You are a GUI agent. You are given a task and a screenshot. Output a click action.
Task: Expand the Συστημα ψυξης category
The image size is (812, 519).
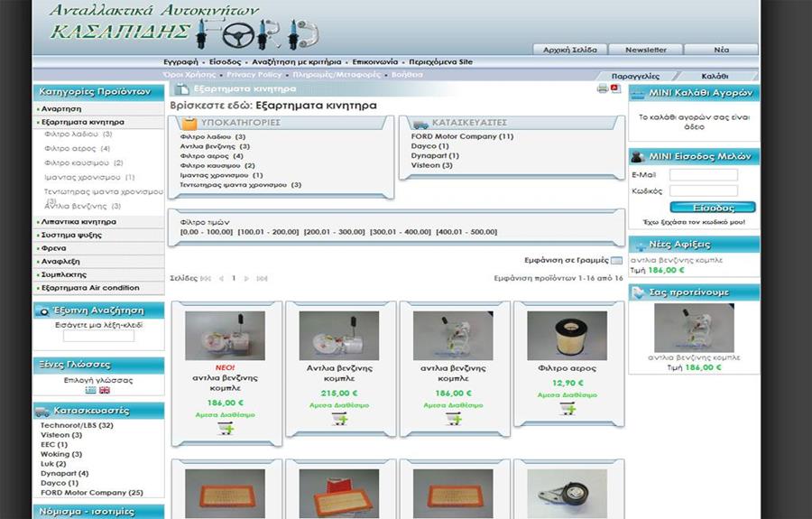[x=71, y=235]
